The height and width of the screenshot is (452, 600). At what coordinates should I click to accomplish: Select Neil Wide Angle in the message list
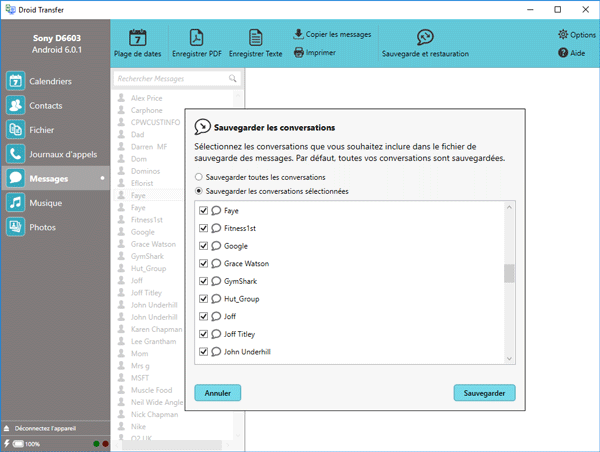[x=157, y=402]
